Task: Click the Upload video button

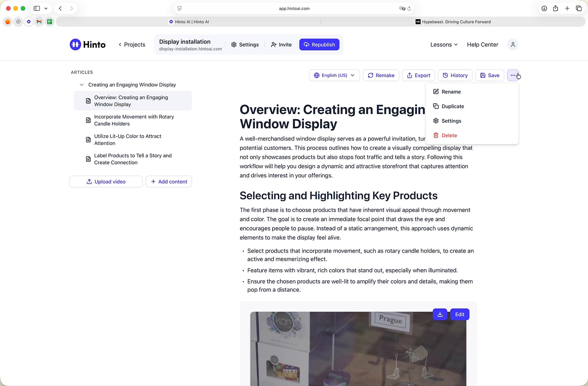Action: point(106,182)
